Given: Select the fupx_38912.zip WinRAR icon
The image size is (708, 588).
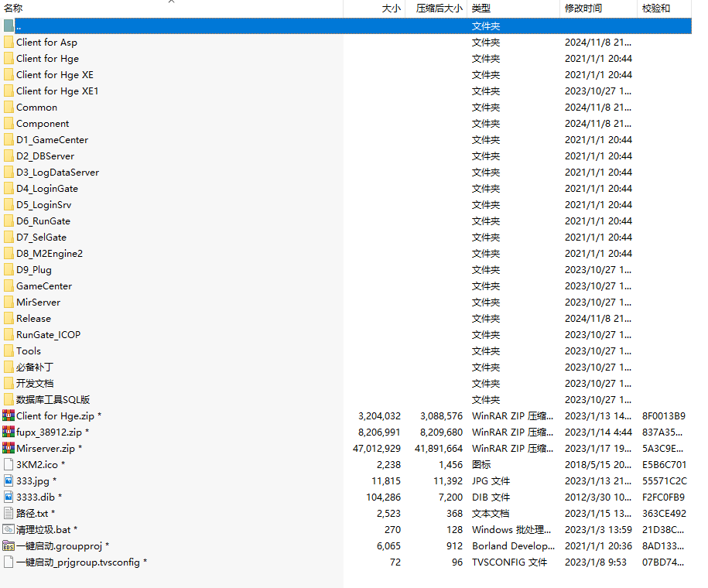Looking at the screenshot, I should coord(9,432).
